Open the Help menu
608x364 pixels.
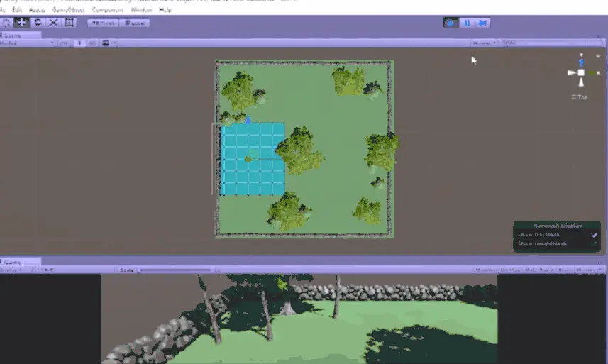pyautogui.click(x=165, y=9)
